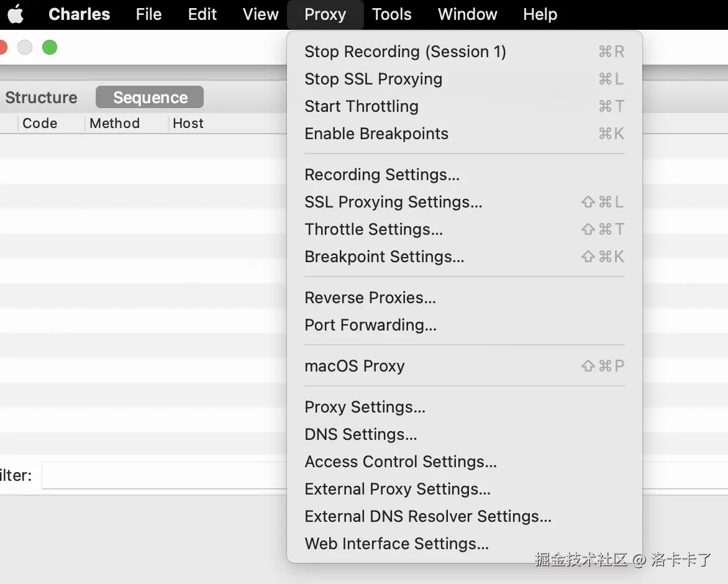The height and width of the screenshot is (584, 728).
Task: Focus the Filter input field
Action: click(x=165, y=475)
